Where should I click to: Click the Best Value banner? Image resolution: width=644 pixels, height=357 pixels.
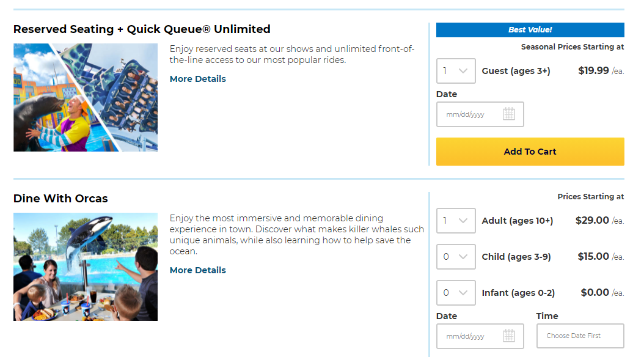click(x=529, y=29)
